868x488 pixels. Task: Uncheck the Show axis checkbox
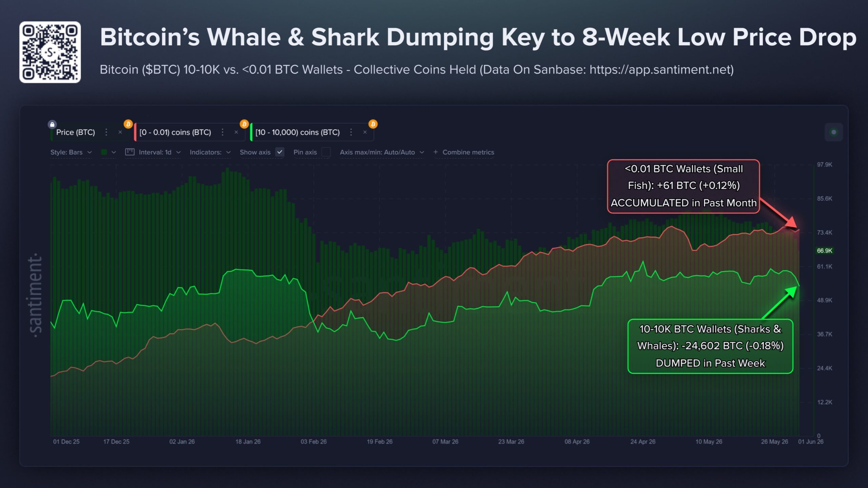[x=280, y=152]
